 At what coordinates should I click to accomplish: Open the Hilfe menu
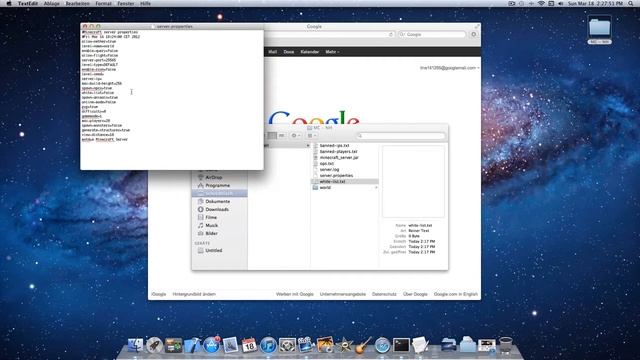pyautogui.click(x=145, y=3)
